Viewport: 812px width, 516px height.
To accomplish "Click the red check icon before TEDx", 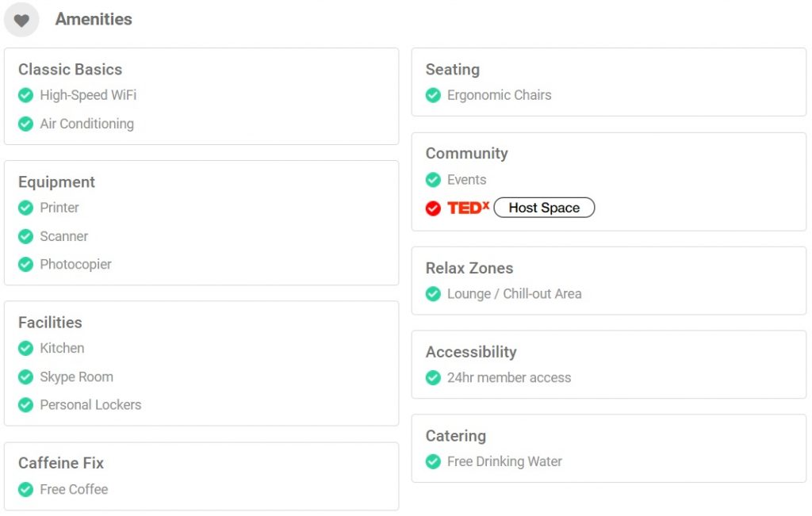I will click(433, 208).
